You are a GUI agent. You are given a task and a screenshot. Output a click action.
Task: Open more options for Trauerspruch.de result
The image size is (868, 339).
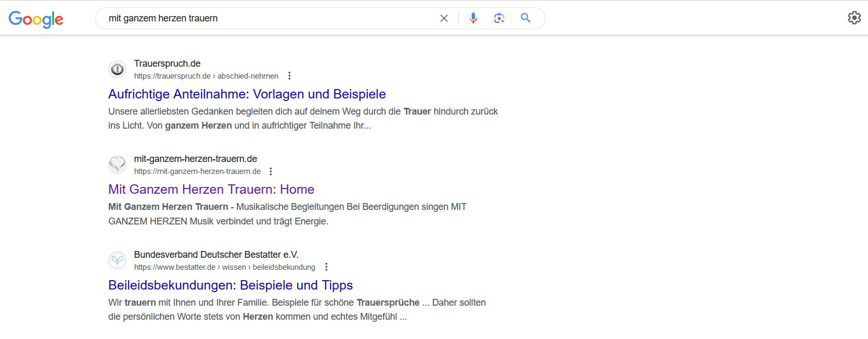click(289, 76)
